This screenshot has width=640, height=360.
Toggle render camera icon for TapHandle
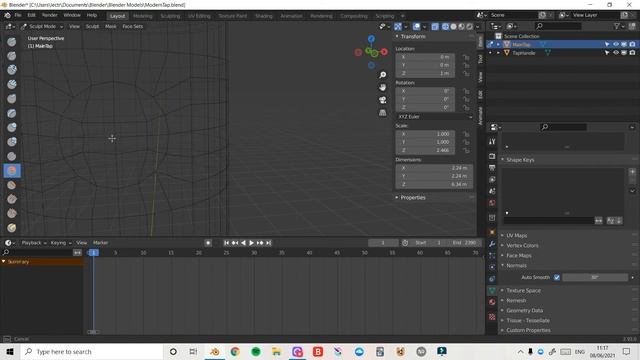point(632,53)
